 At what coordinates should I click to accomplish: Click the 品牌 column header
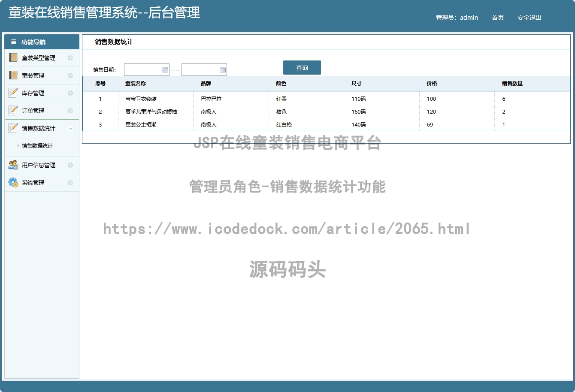tap(206, 84)
